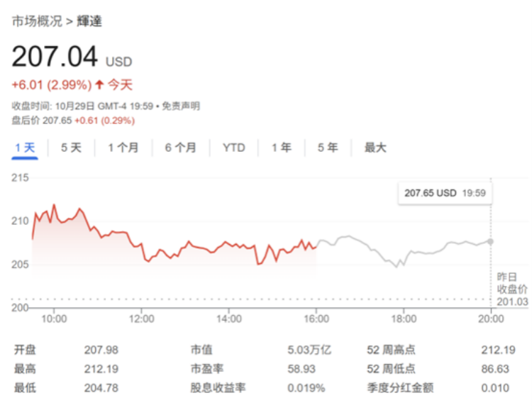Switch to the 5 天 range tab
Image resolution: width=532 pixels, height=410 pixels.
[x=71, y=148]
